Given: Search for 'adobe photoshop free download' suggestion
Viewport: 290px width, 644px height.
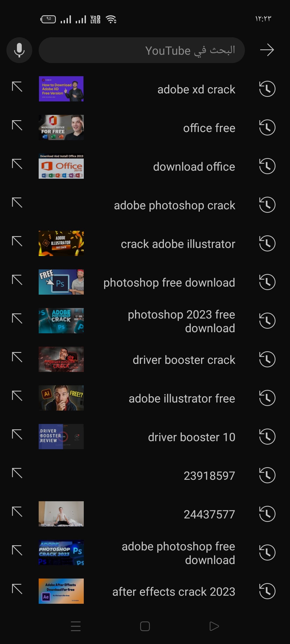Looking at the screenshot, I should pos(179,553).
